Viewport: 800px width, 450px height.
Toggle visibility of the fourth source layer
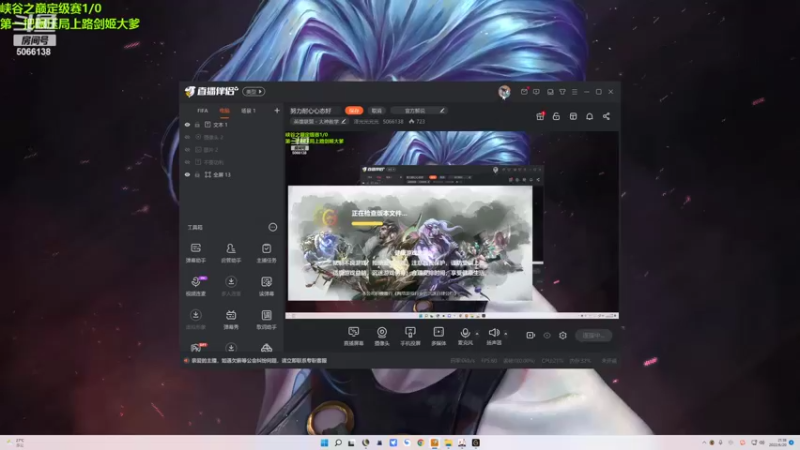click(187, 162)
